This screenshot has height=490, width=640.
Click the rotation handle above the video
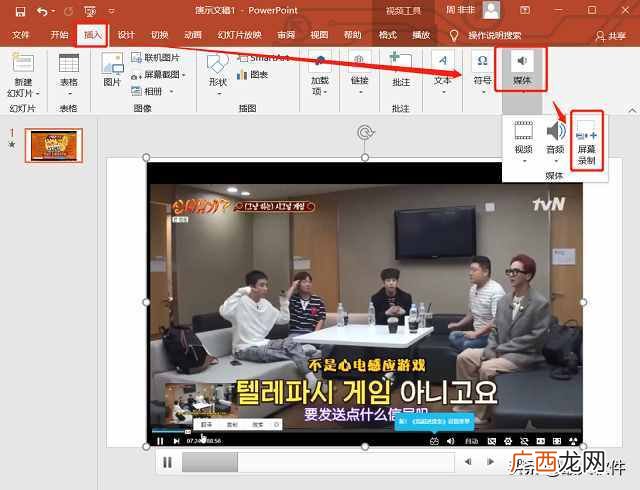[365, 132]
